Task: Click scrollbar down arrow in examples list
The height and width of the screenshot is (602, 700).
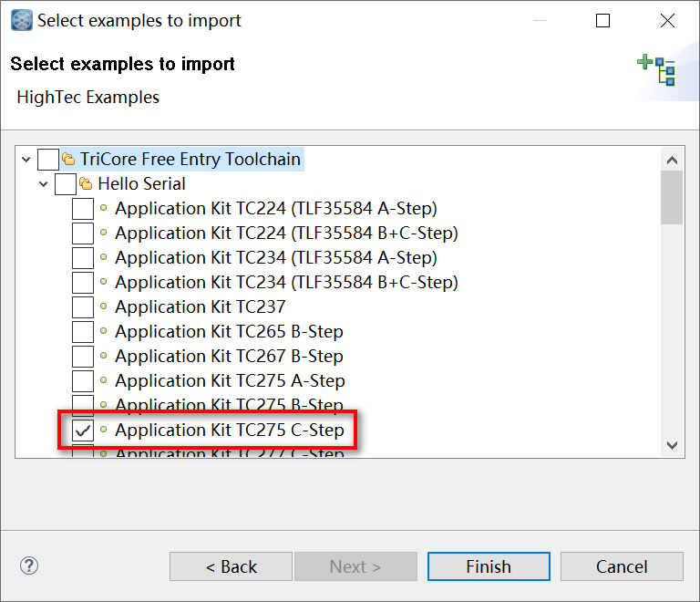Action: click(672, 445)
